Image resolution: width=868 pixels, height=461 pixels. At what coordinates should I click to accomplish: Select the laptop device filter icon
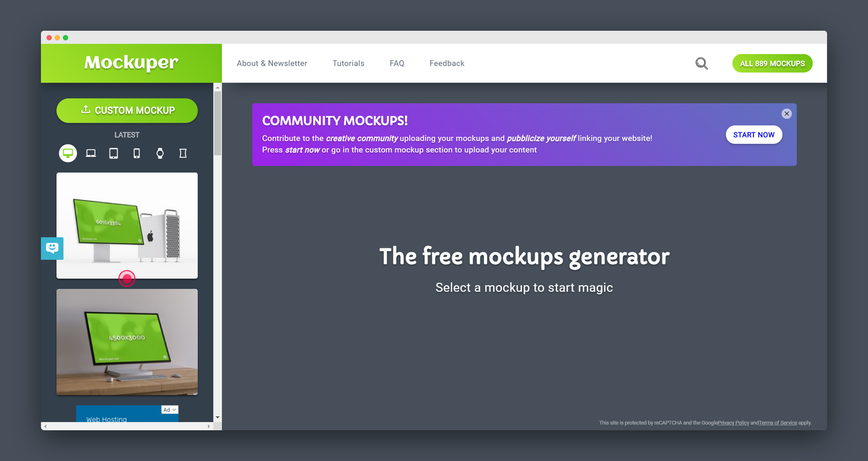(x=91, y=154)
